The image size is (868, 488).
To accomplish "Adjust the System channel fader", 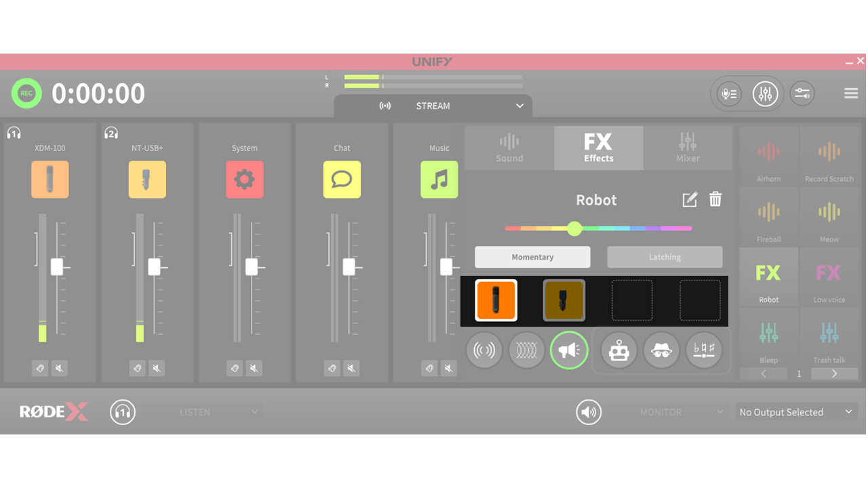I will click(x=252, y=267).
